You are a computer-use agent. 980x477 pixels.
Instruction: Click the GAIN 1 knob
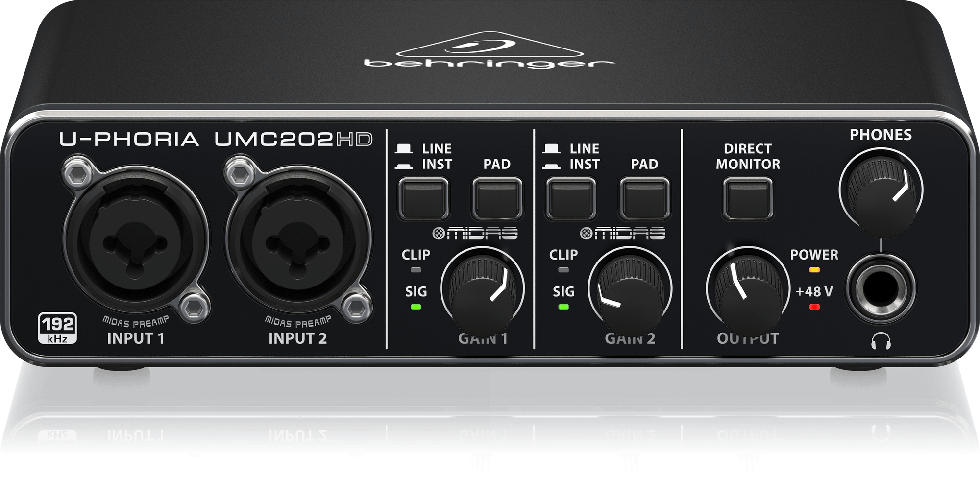482,291
